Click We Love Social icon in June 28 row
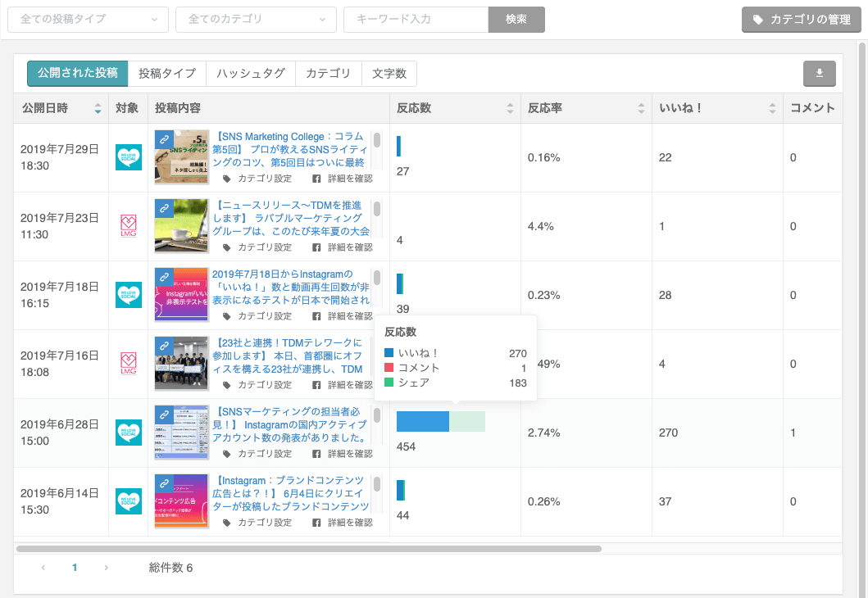Screen dimensions: 868x598 click(x=129, y=433)
